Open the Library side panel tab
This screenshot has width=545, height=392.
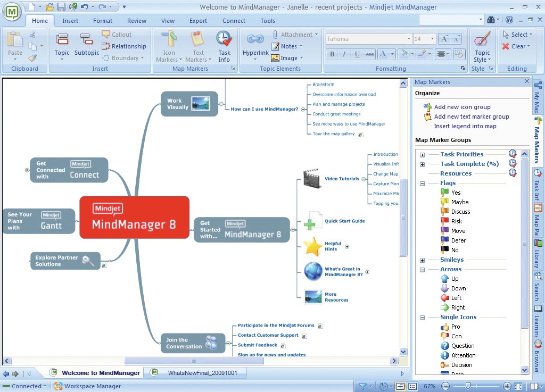click(x=538, y=253)
